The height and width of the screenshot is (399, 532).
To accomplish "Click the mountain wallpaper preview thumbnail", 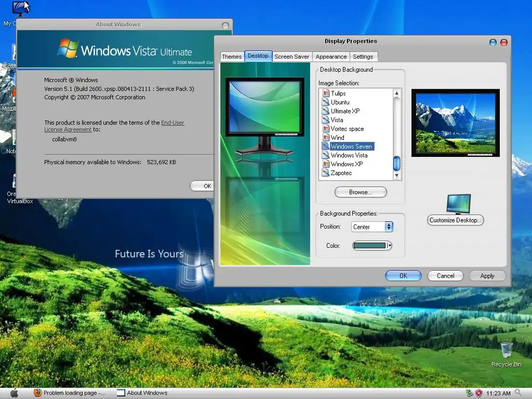I will click(x=455, y=123).
